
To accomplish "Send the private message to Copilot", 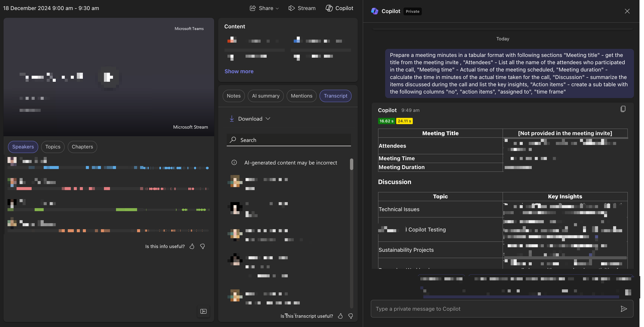I will tap(624, 309).
